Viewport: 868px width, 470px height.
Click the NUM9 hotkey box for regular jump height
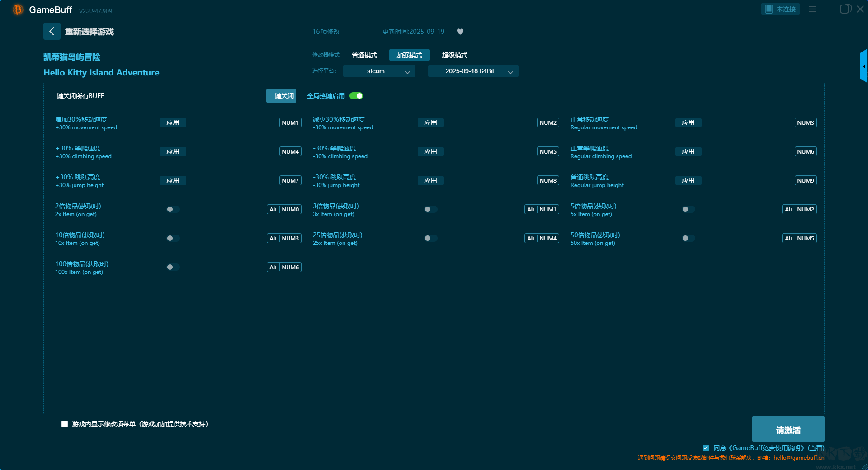coord(806,180)
